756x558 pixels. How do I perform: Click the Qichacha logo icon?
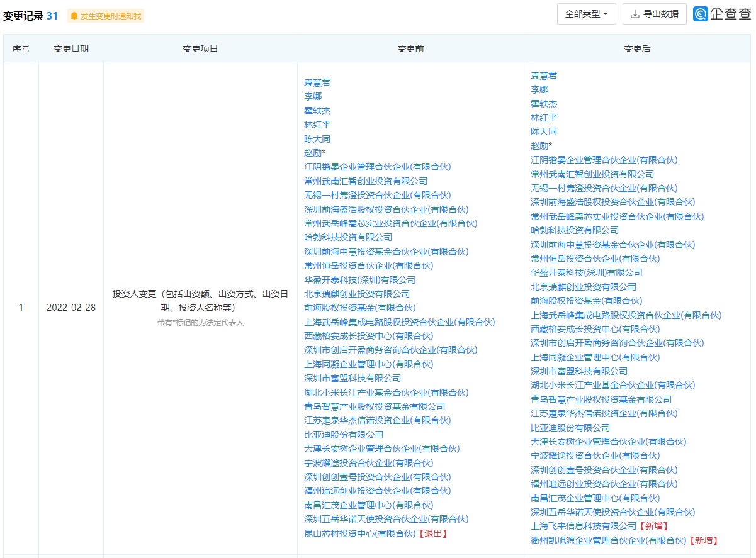(x=700, y=14)
